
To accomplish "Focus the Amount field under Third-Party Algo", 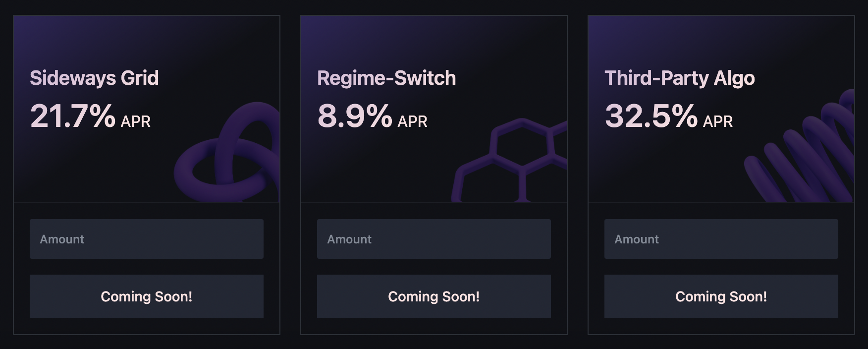I will pos(721,239).
